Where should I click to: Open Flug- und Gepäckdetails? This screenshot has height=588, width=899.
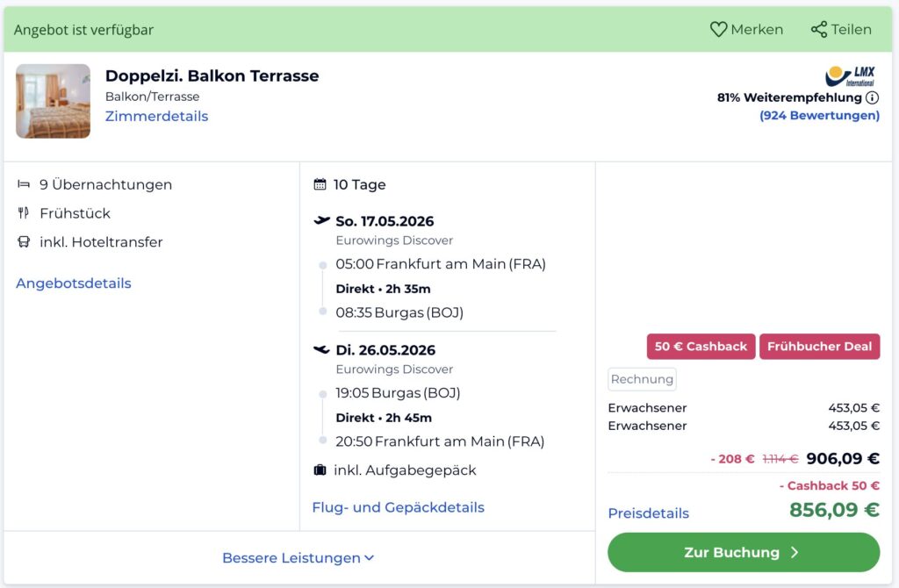[399, 507]
